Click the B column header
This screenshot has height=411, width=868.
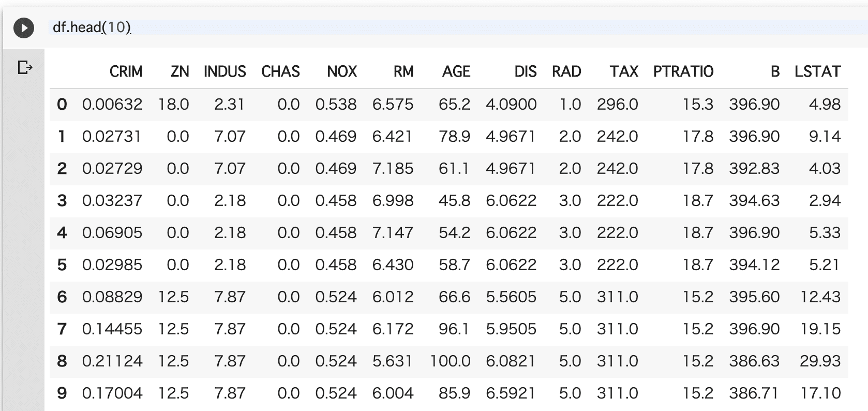click(x=775, y=71)
